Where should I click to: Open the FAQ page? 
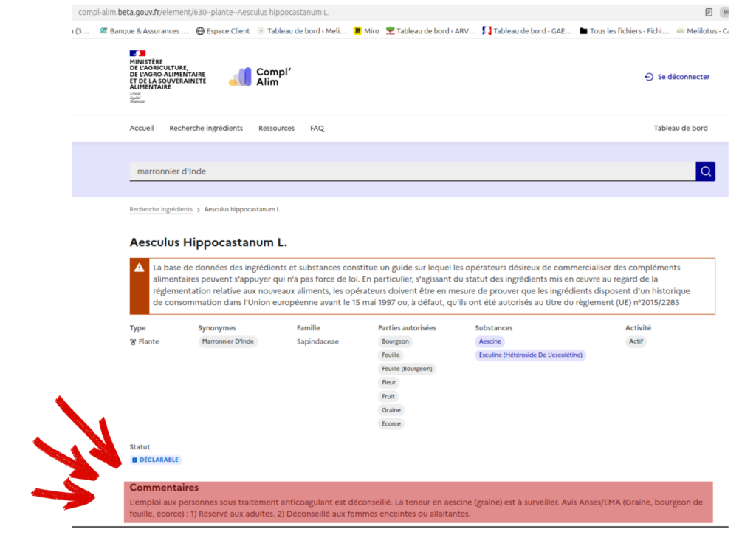pos(317,129)
